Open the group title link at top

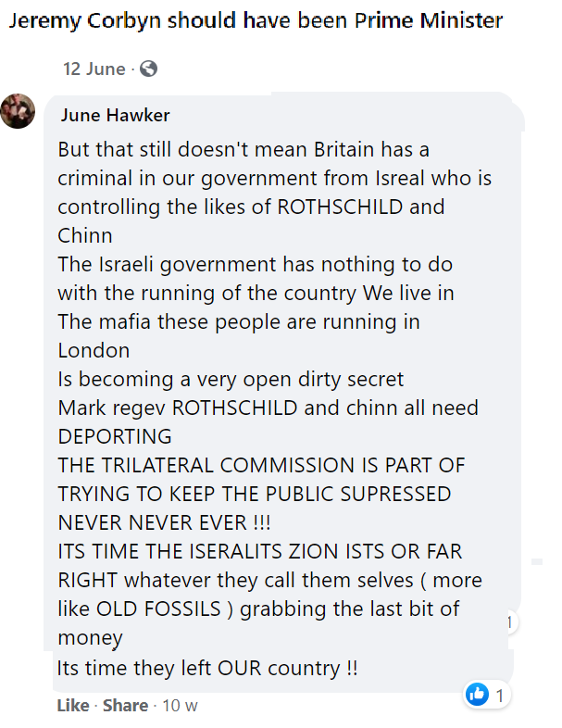coord(256,21)
